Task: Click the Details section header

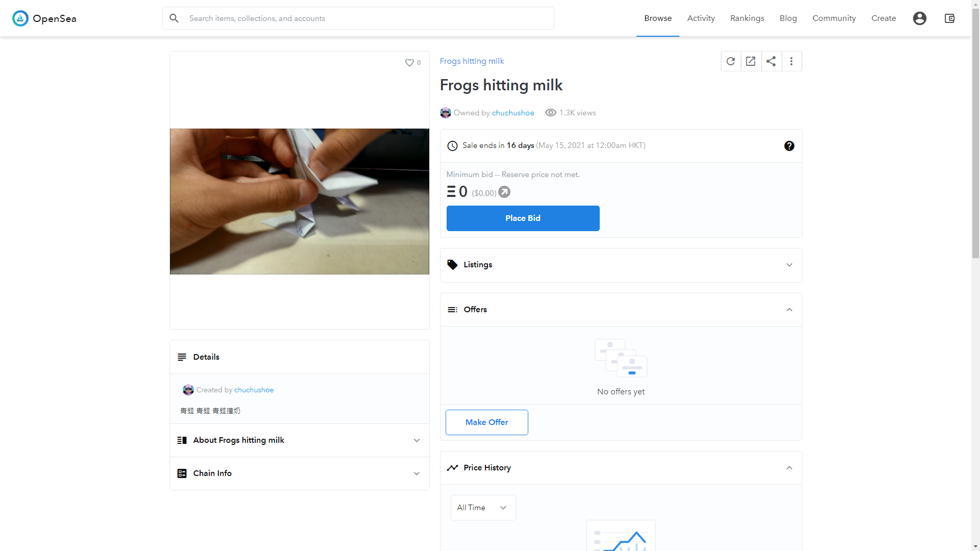Action: pos(300,357)
